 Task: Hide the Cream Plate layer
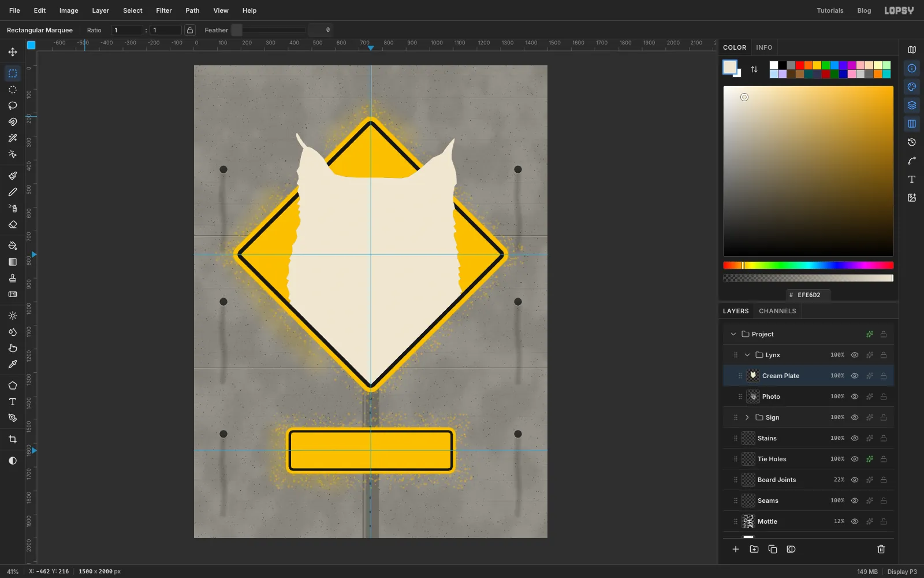tap(855, 376)
